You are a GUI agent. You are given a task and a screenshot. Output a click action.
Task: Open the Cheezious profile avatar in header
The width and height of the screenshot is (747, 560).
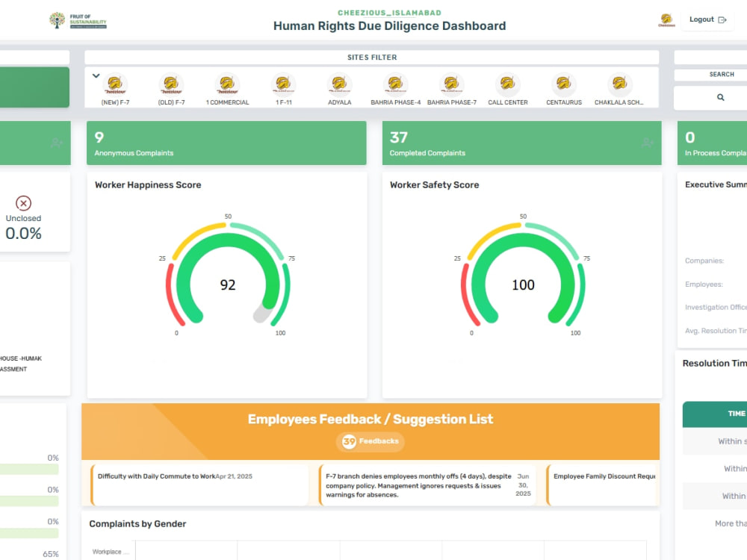pos(666,19)
